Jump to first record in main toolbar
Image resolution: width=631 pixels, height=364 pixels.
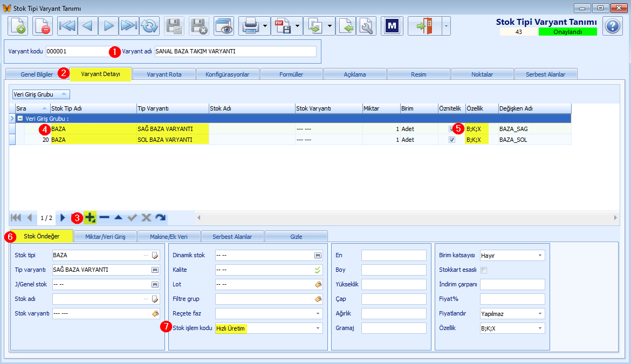pyautogui.click(x=67, y=26)
